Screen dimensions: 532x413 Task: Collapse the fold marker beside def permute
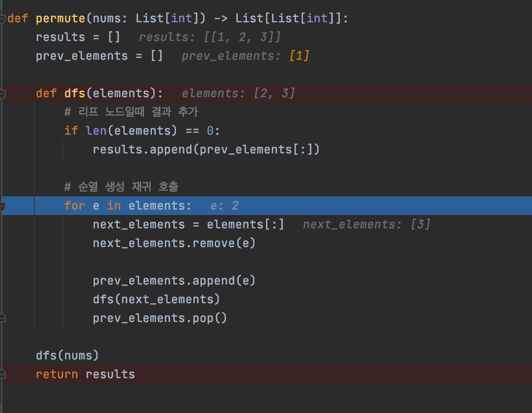point(2,19)
